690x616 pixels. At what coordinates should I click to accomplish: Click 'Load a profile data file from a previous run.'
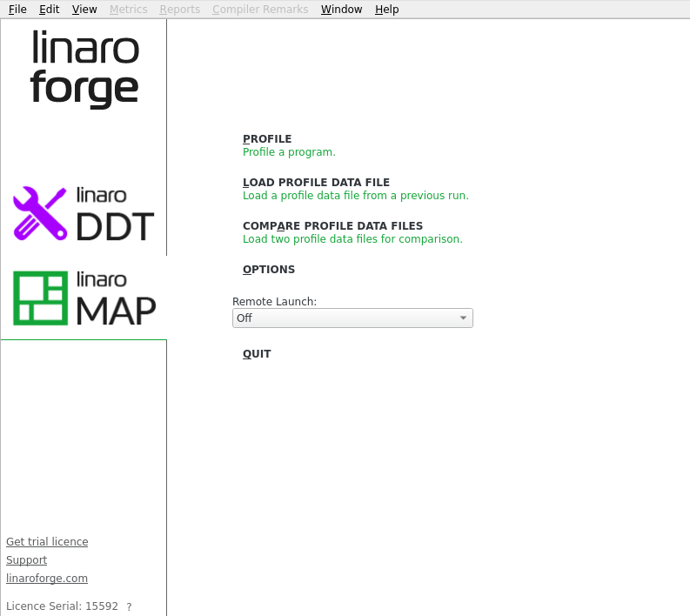click(x=356, y=196)
